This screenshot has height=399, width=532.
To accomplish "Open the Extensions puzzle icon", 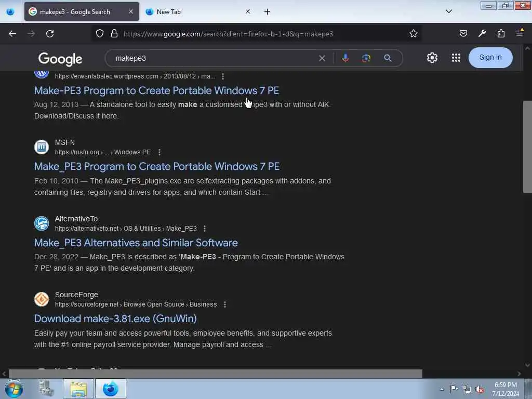I will coord(501,33).
